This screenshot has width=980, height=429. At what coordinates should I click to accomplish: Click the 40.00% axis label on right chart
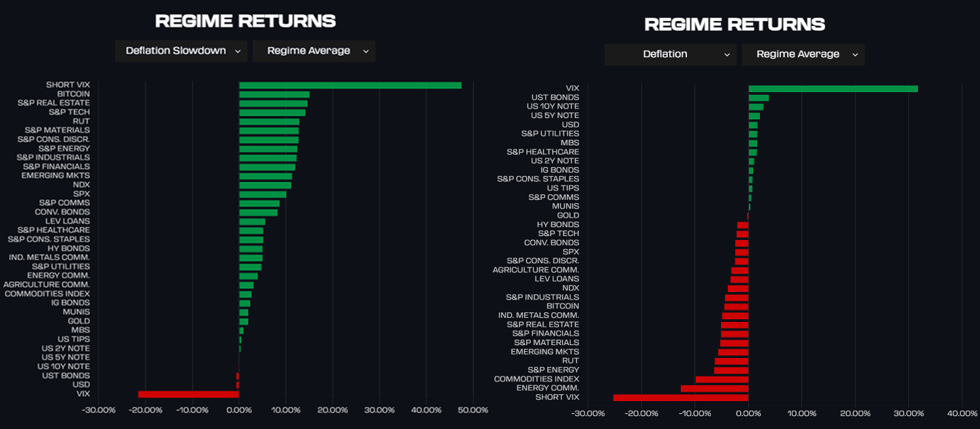pyautogui.click(x=962, y=413)
